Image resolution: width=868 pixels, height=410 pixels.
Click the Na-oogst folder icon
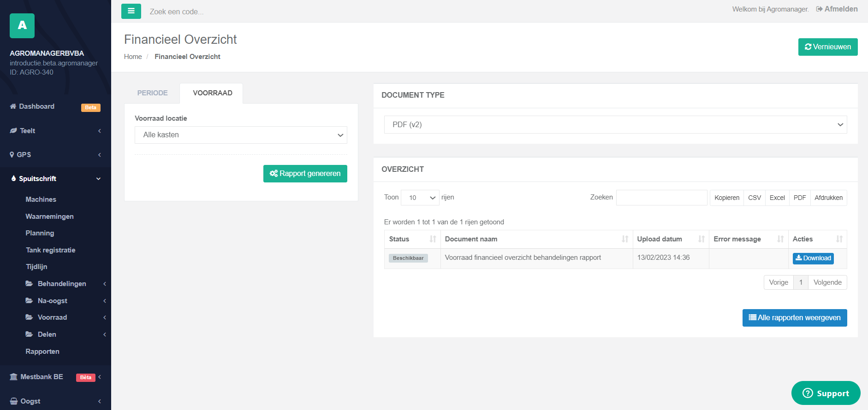(x=29, y=301)
